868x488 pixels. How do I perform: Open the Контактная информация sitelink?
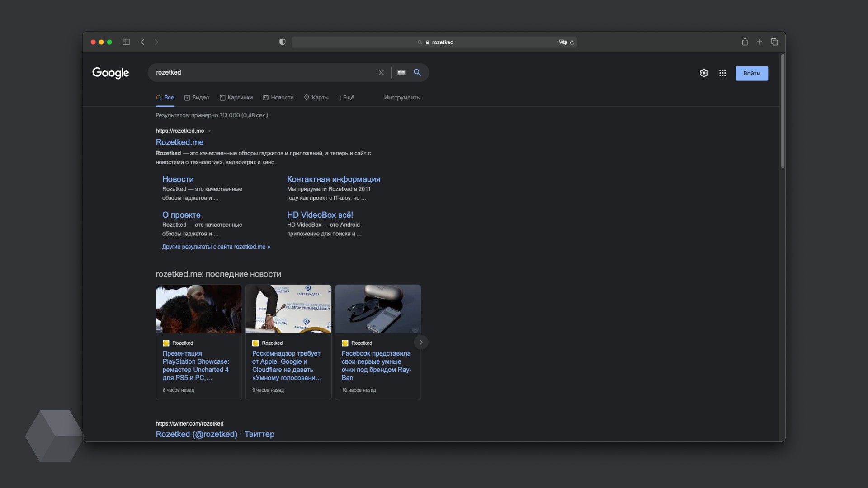click(334, 179)
